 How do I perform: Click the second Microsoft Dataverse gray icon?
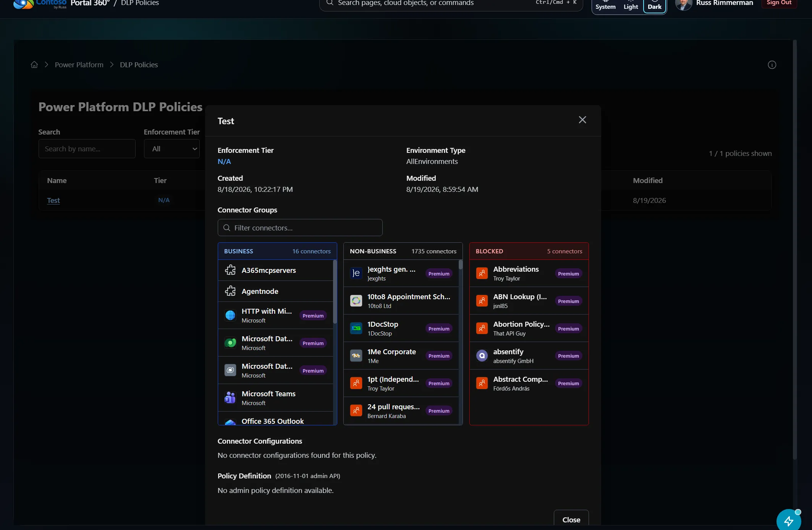[230, 370]
